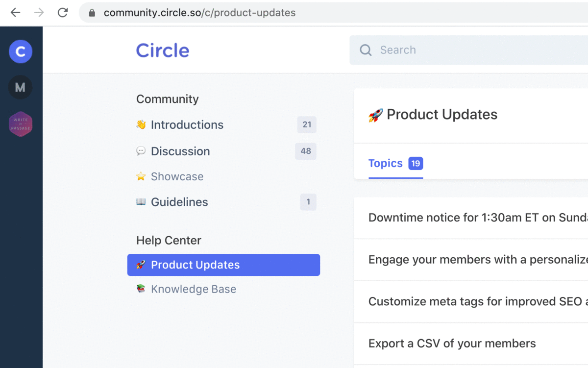Image resolution: width=588 pixels, height=368 pixels.
Task: Click the browser forward arrow
Action: click(39, 13)
